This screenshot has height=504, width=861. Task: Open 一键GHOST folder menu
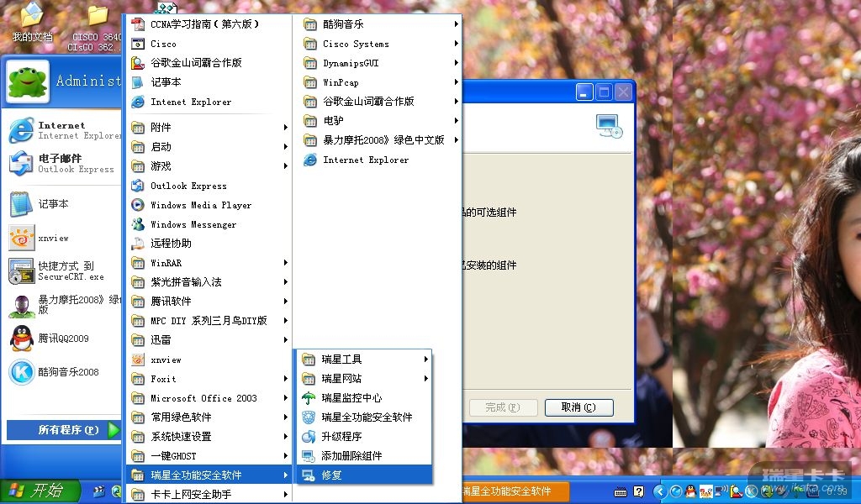click(209, 456)
